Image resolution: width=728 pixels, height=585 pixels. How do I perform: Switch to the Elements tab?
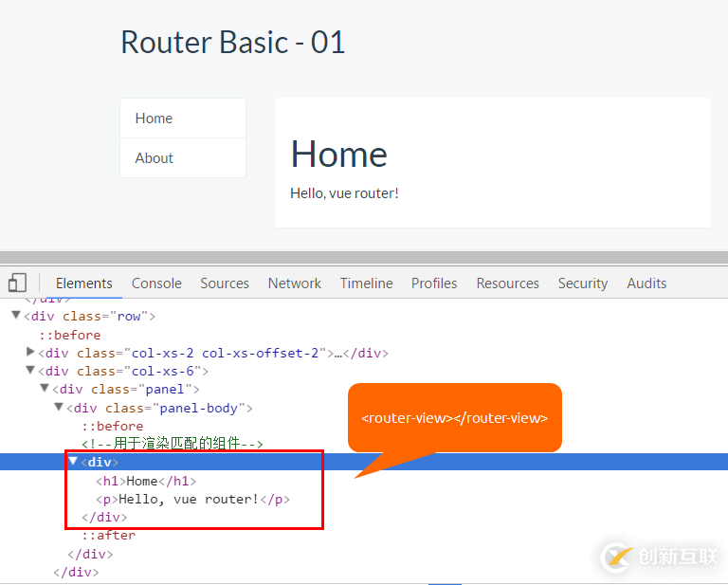coord(84,283)
